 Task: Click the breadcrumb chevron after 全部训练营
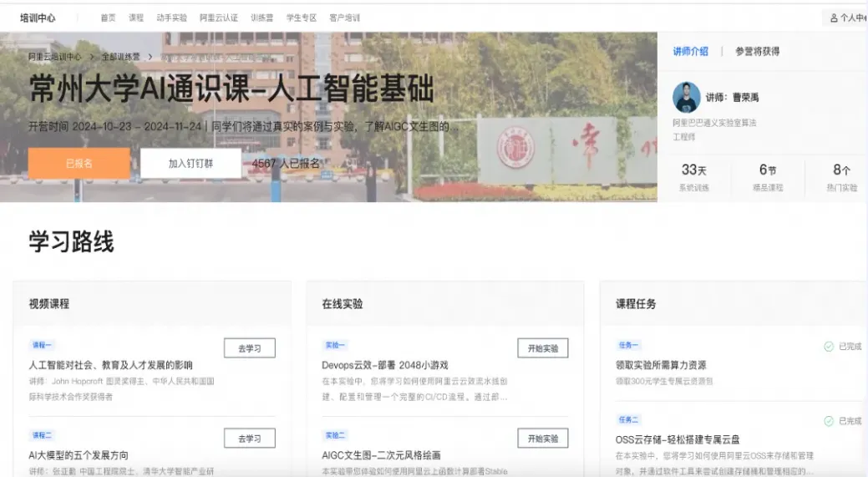pyautogui.click(x=150, y=57)
